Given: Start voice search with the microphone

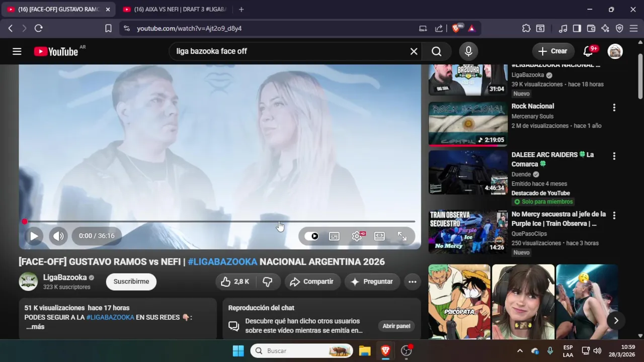Looking at the screenshot, I should tap(468, 51).
